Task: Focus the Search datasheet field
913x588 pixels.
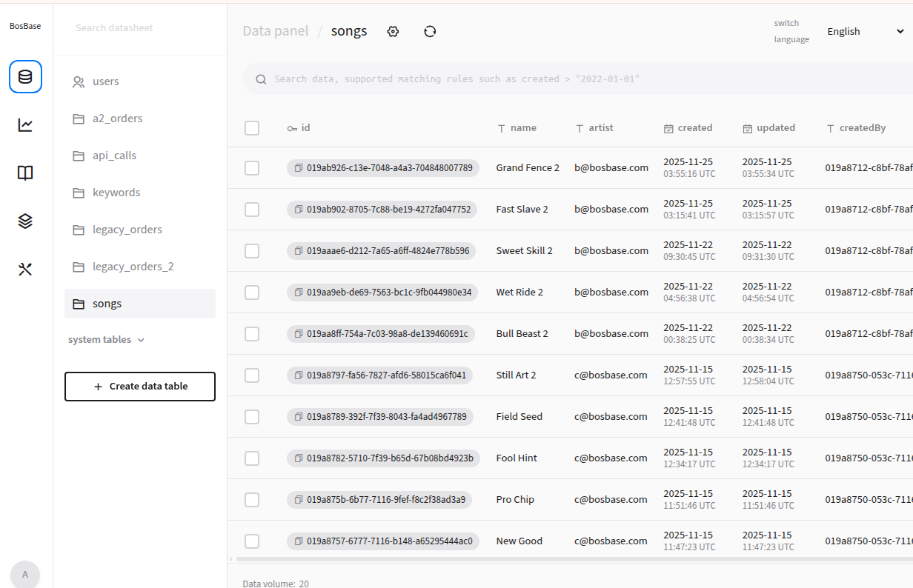Action: coord(140,27)
